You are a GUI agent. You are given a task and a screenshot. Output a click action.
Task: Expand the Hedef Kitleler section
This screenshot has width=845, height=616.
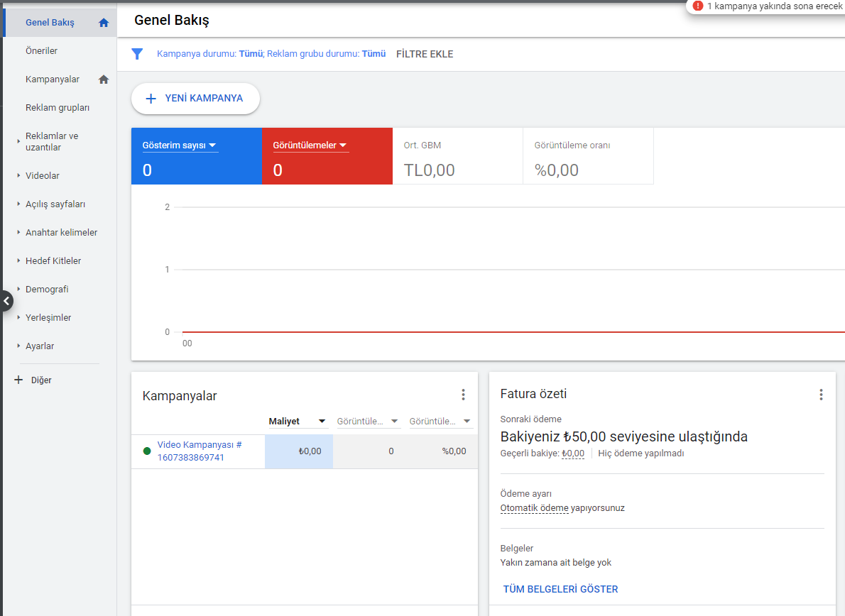point(18,260)
